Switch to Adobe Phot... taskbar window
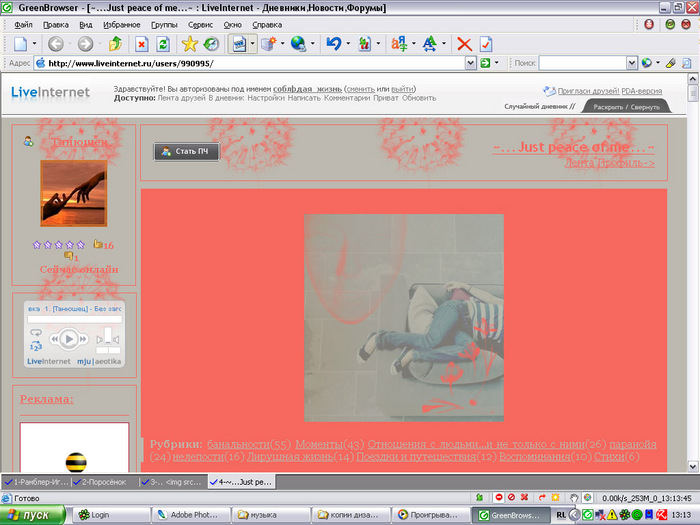 click(x=191, y=515)
